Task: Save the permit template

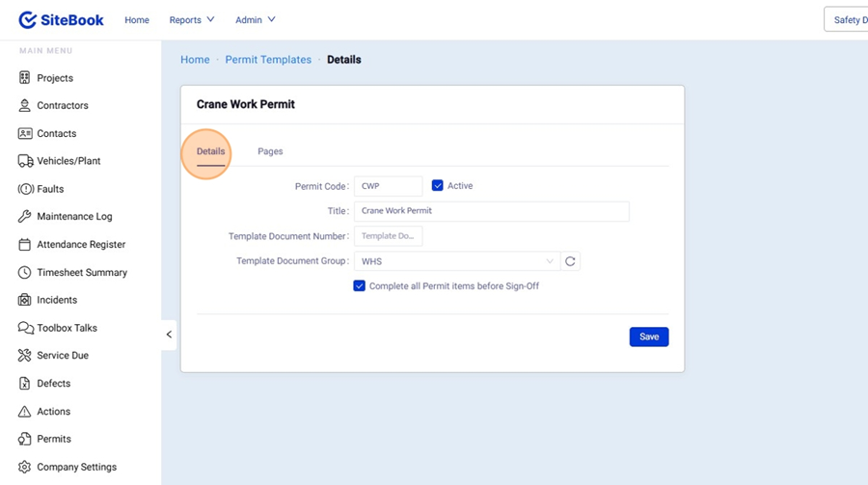Action: click(x=648, y=337)
